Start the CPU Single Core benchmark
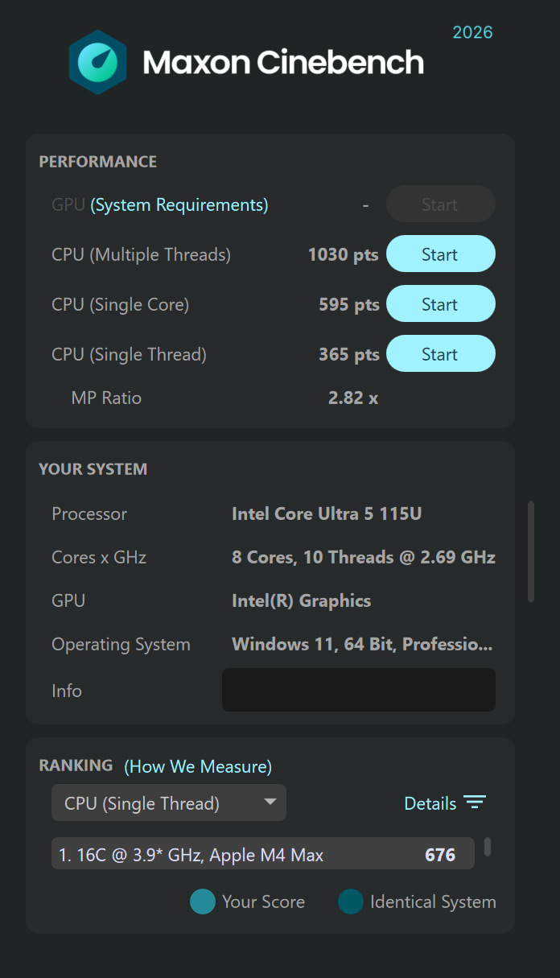Screen dimensions: 560x978 (x=440, y=304)
